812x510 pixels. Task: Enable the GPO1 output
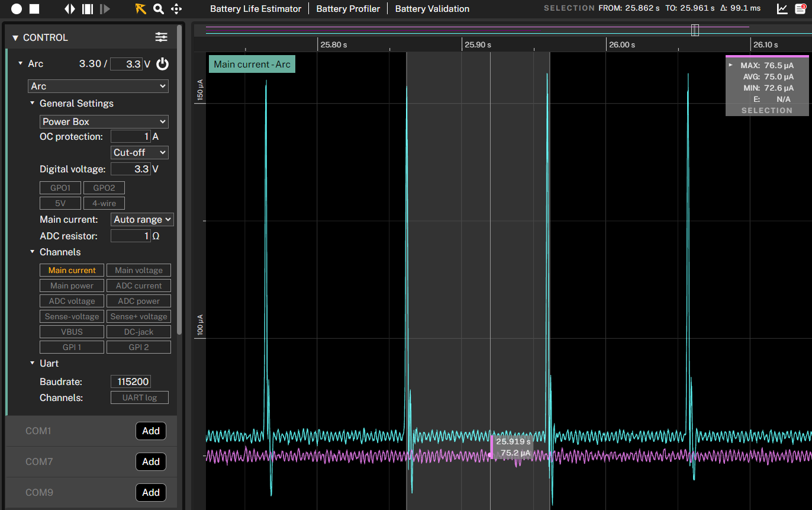pyautogui.click(x=60, y=188)
